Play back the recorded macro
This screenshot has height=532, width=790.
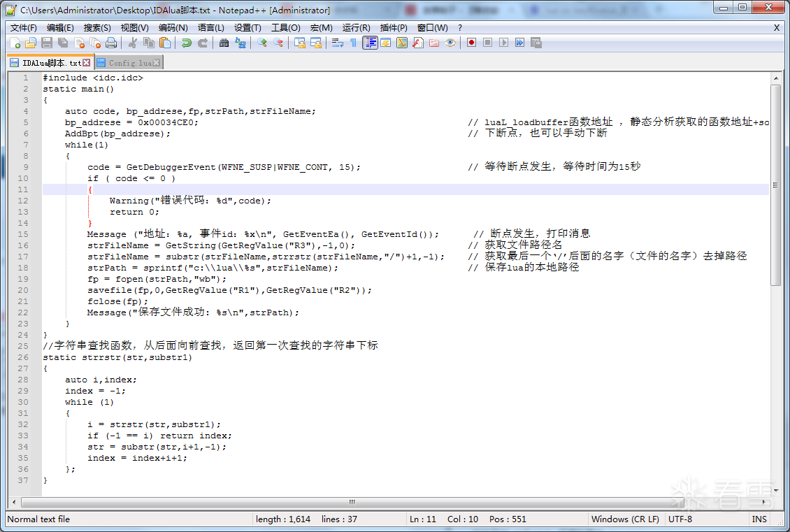(504, 43)
